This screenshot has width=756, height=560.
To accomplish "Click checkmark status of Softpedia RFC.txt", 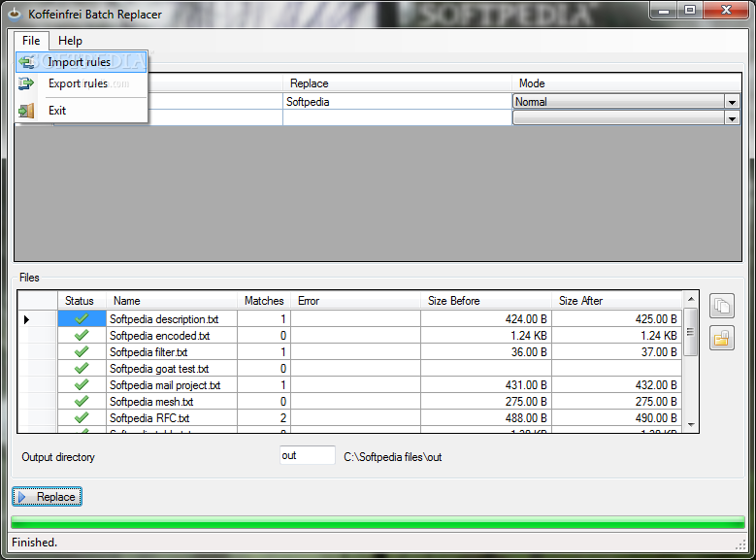I will 82,417.
